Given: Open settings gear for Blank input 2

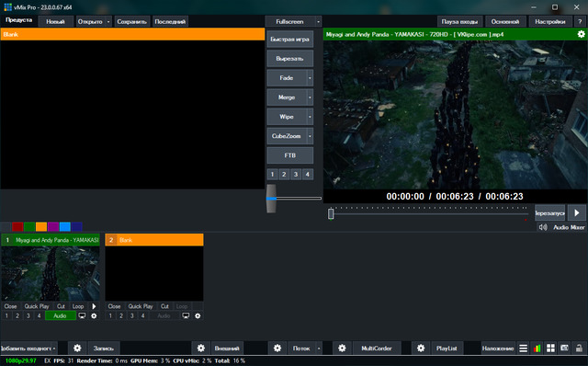Looking at the screenshot, I should tap(198, 315).
